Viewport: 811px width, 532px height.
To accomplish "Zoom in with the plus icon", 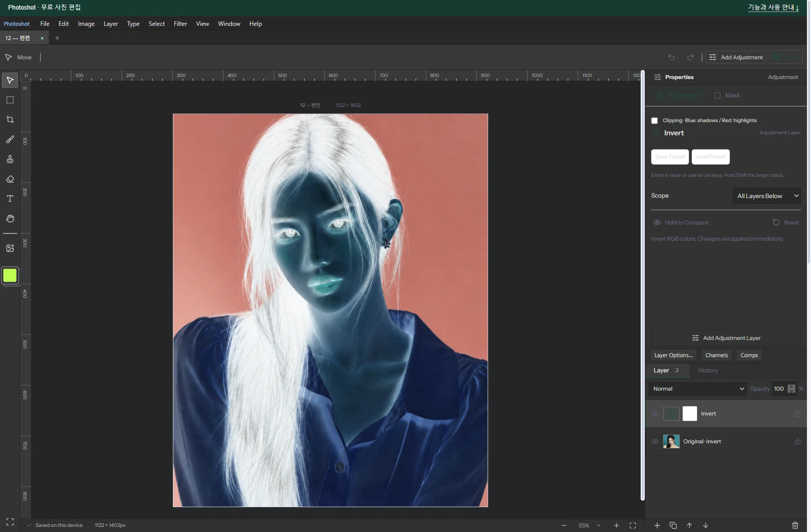I will [x=616, y=525].
